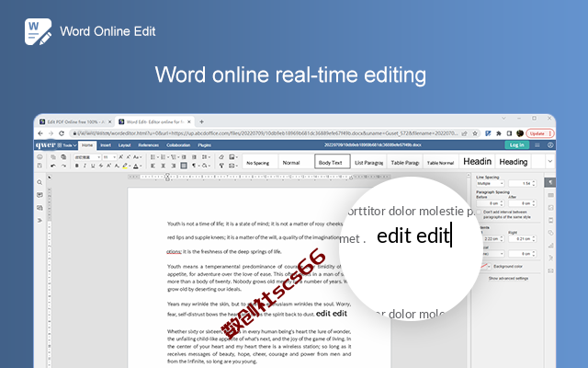Open the Change case dropdown
The image size is (588, 368).
click(x=138, y=157)
